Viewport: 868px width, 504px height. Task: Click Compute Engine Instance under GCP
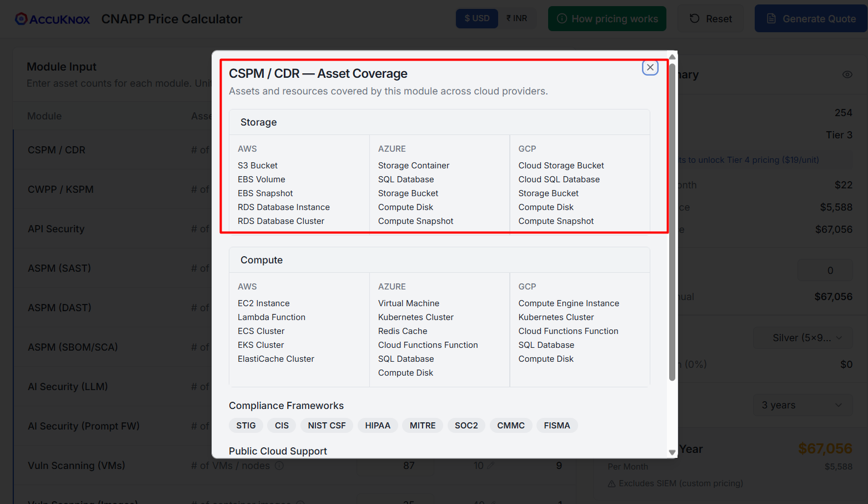click(569, 303)
